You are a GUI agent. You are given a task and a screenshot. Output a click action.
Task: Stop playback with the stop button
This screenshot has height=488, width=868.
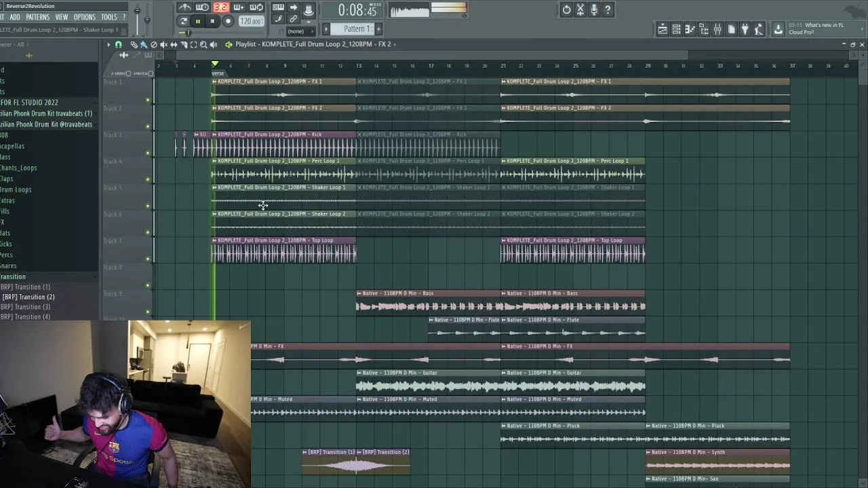coord(212,21)
